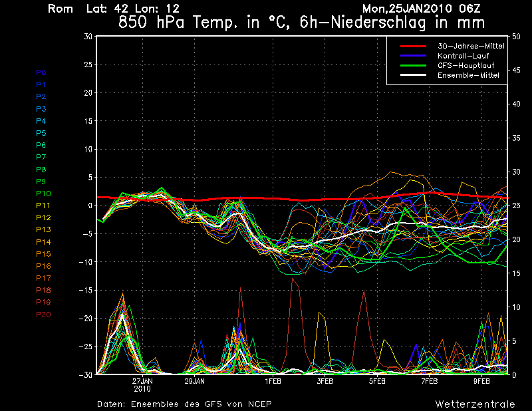Select the orange P14 member label
The width and height of the screenshot is (532, 411).
pyautogui.click(x=43, y=242)
